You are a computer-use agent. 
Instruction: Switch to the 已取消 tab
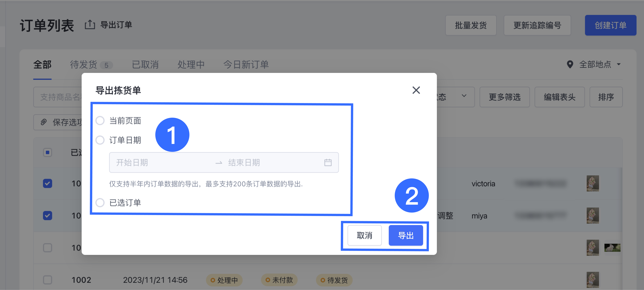coord(145,65)
